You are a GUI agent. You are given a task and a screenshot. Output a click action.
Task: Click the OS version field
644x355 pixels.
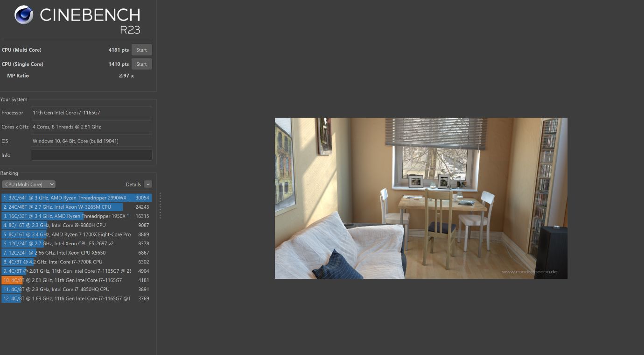point(91,141)
